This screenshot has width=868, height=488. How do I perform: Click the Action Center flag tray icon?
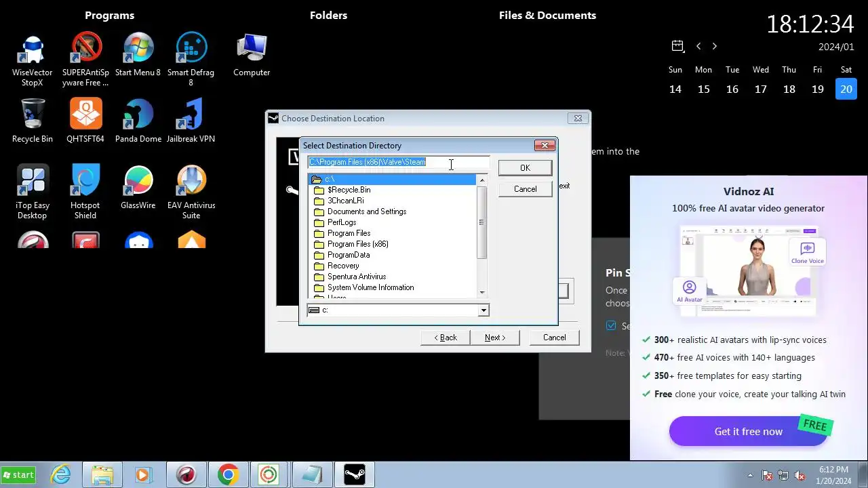click(767, 476)
